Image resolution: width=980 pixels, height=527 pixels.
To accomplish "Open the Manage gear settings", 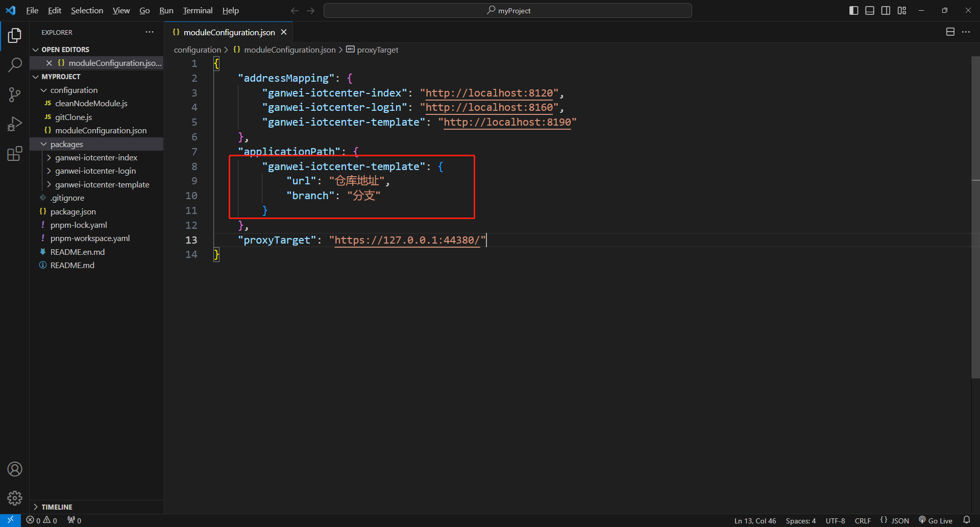I will (x=15, y=497).
